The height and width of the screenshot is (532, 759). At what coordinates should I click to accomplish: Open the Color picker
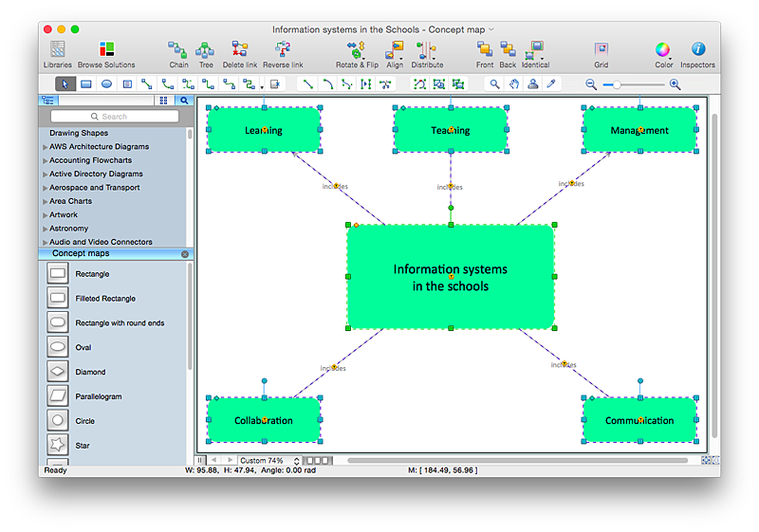point(663,55)
